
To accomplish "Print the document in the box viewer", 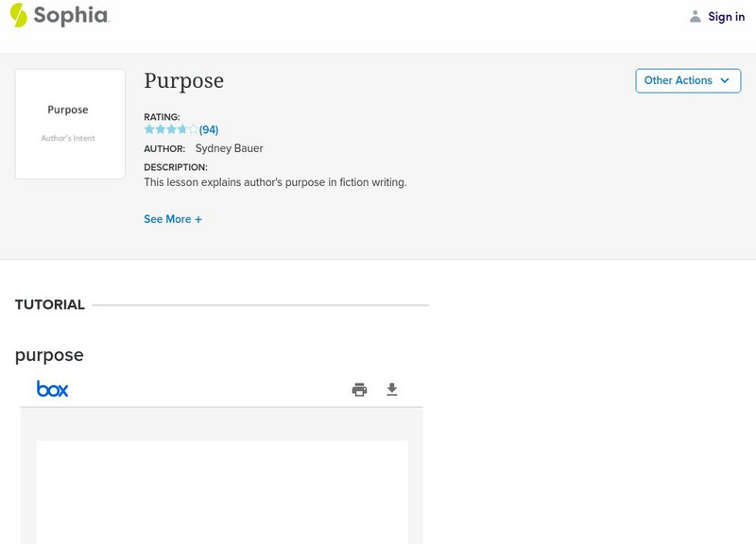I will 359,389.
